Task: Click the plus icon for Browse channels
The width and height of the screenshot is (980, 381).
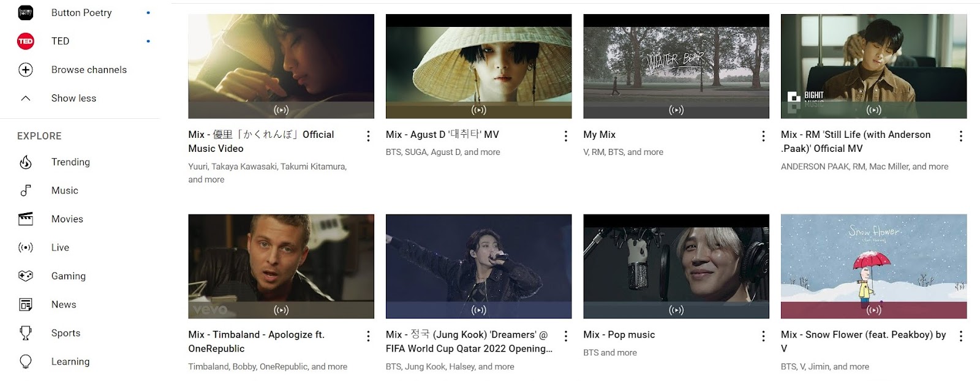Action: 26,70
